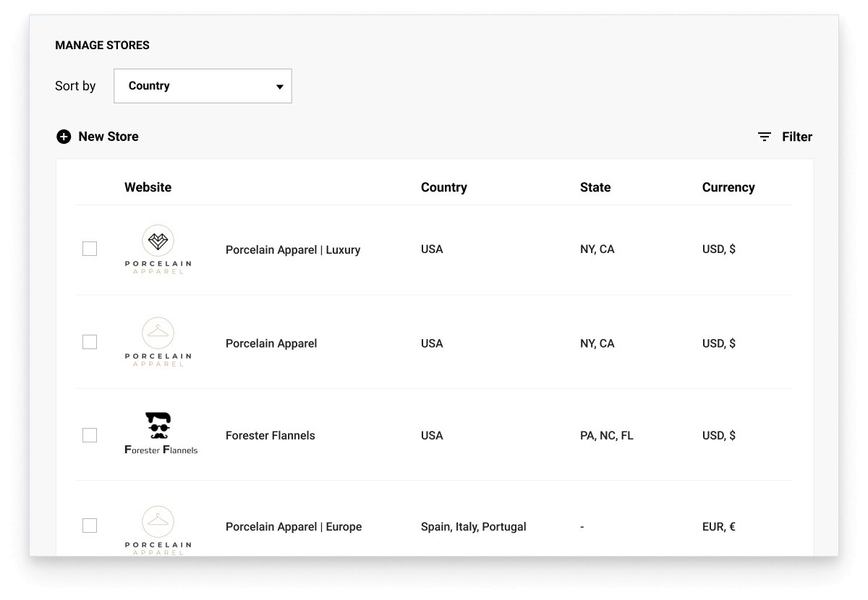
Task: Sort by the Website column header
Action: (x=148, y=187)
